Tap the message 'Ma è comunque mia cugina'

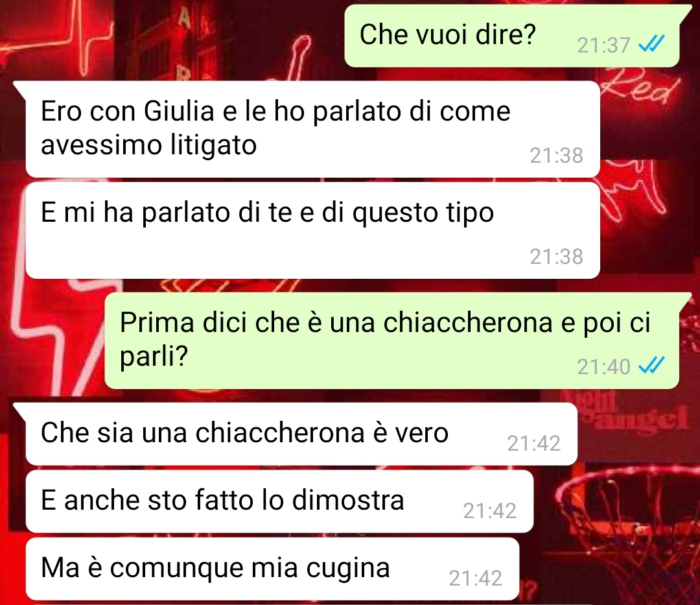[272, 569]
